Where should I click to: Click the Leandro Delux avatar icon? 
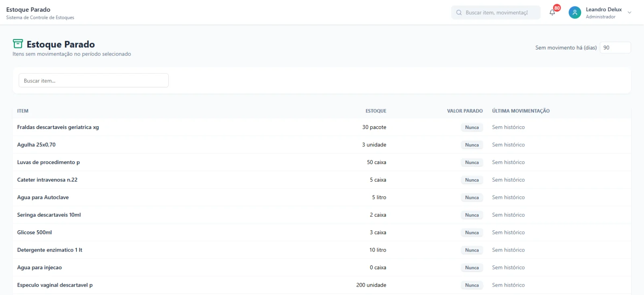(x=575, y=12)
